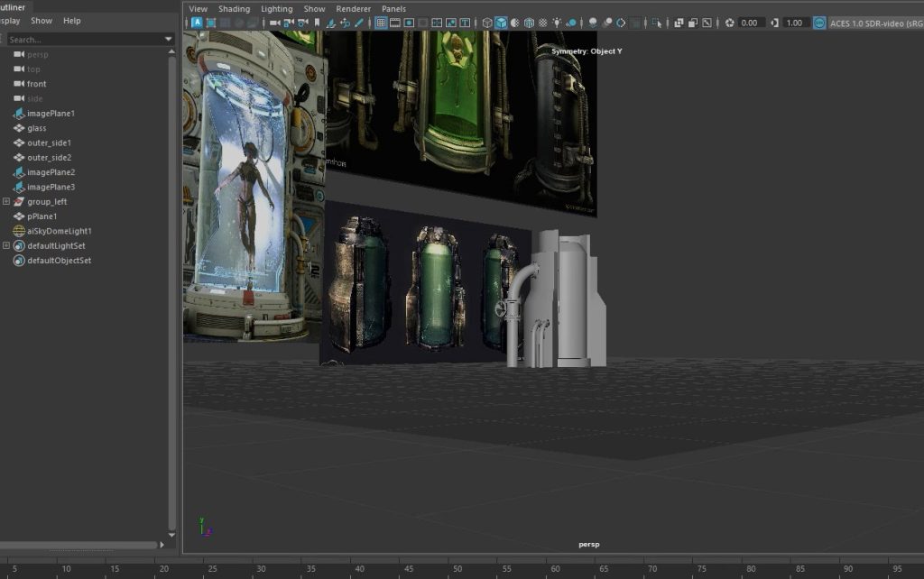Open the Outliner search filter dropdown arrow
Screen dimensions: 924x579
(x=169, y=40)
